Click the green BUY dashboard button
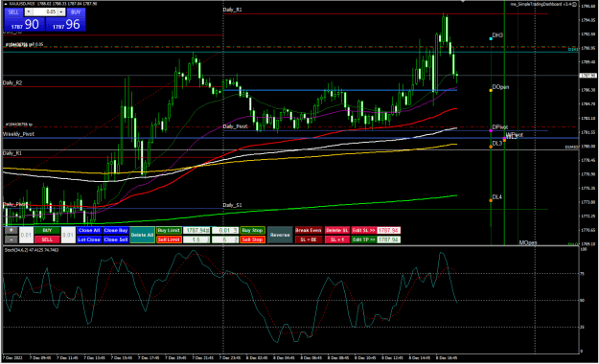The image size is (599, 364). (47, 230)
